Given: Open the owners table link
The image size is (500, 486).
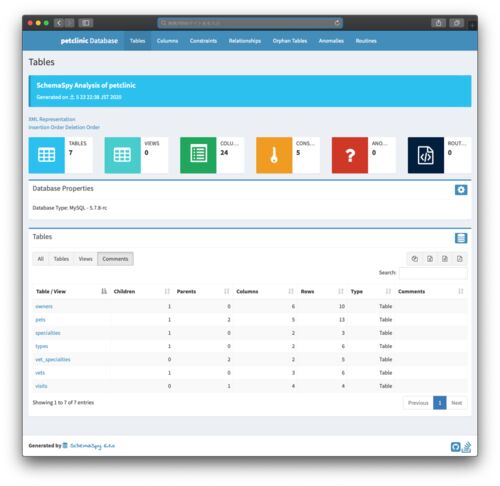Looking at the screenshot, I should (44, 306).
